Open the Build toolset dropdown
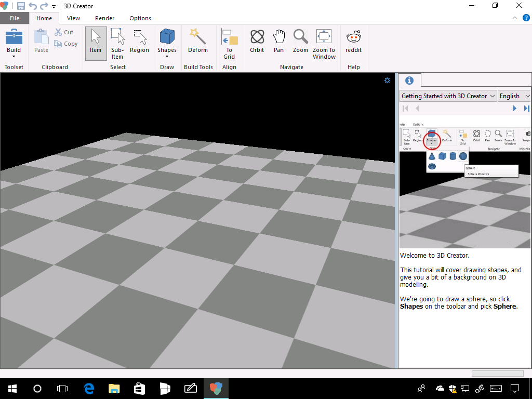 (x=14, y=44)
